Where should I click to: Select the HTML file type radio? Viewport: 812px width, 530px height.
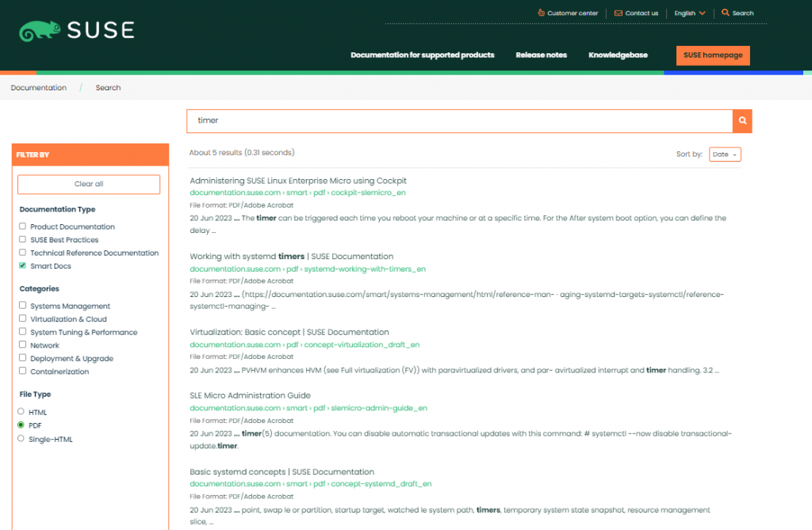tap(21, 412)
